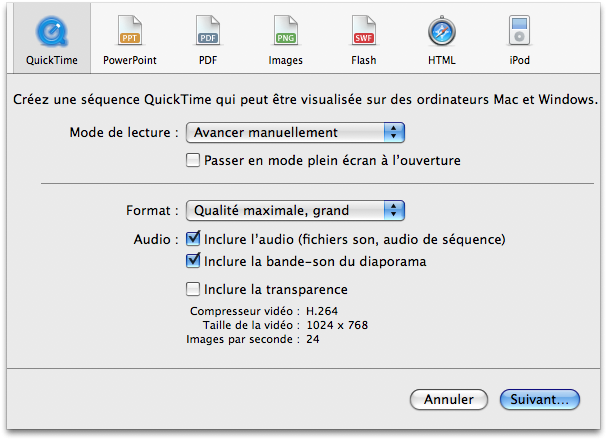Image resolution: width=607 pixels, height=440 pixels.
Task: Open the Mode de lecture dropdown
Action: click(x=295, y=133)
